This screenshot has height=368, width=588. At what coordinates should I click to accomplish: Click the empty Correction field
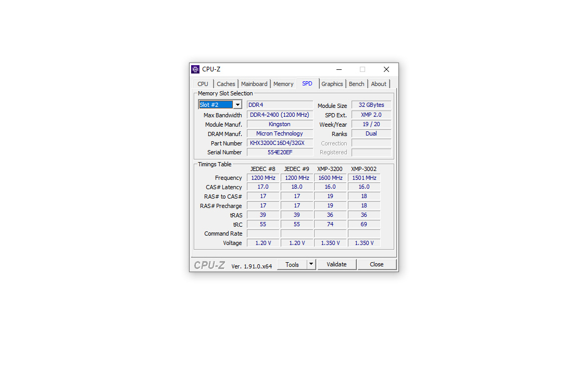[x=371, y=143]
